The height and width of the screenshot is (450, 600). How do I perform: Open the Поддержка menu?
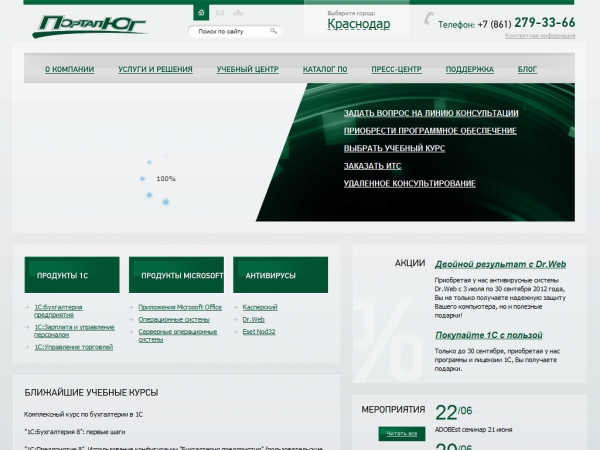tap(470, 70)
